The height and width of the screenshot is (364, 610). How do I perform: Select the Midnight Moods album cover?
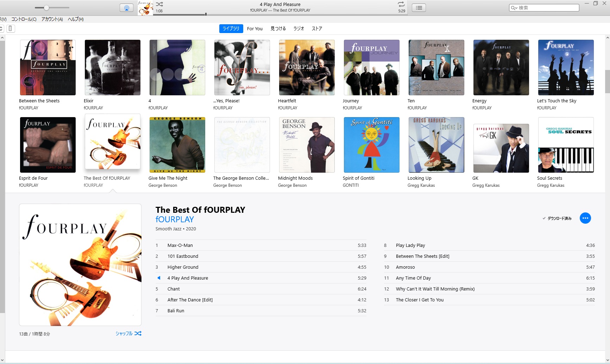[x=307, y=145]
